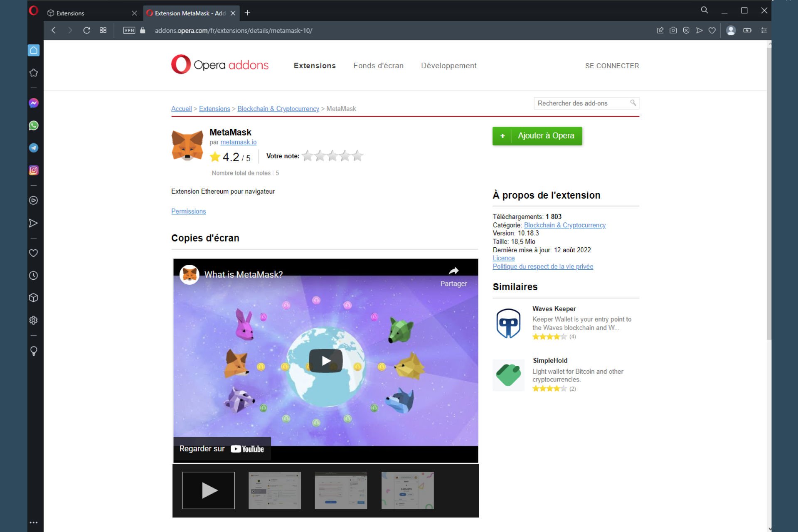Open the profile account icon
Viewport: 798px width, 532px height.
tap(731, 30)
